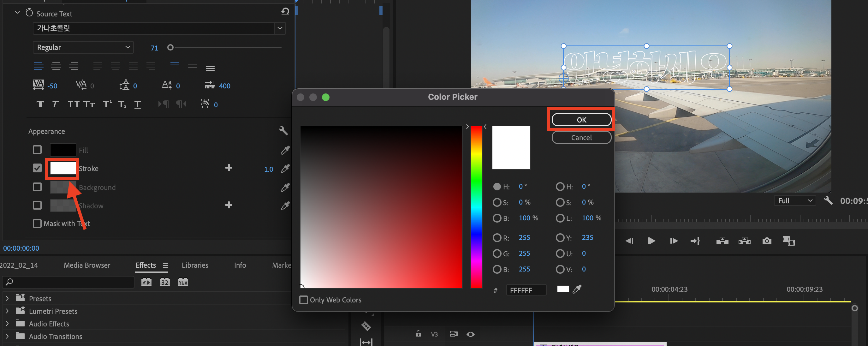The image size is (868, 346).
Task: Click the Underline text style icon
Action: point(138,104)
